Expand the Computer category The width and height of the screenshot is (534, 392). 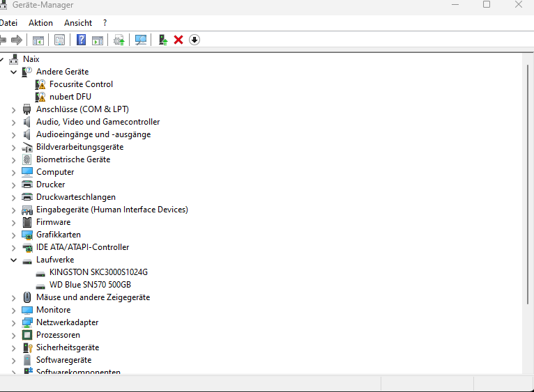point(14,173)
